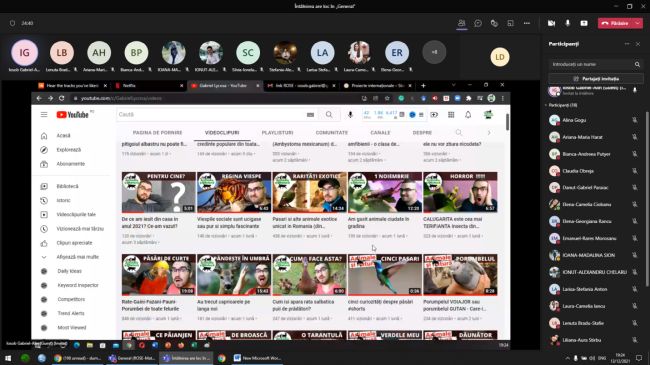Open participants panel more options ellipsis
Viewport: 650px width, 365px height.
pos(627,44)
